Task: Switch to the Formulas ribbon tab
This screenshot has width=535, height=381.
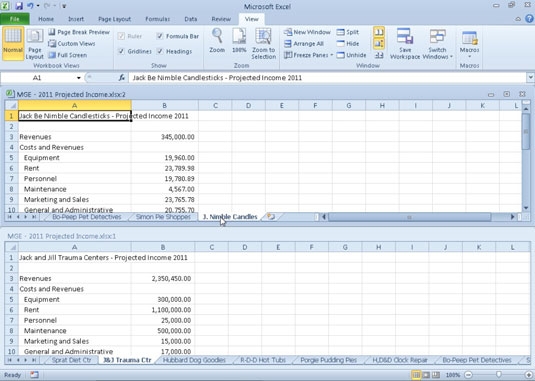Action: pyautogui.click(x=158, y=19)
